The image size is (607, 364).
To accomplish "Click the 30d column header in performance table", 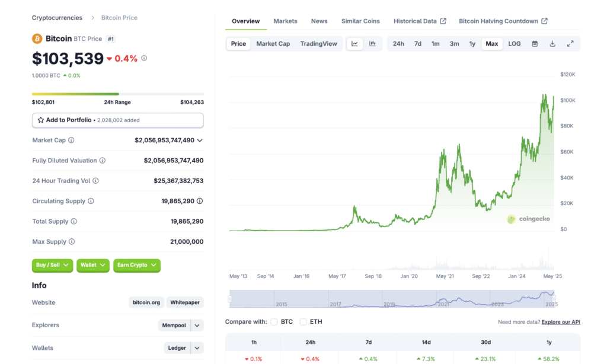I will pos(485,342).
